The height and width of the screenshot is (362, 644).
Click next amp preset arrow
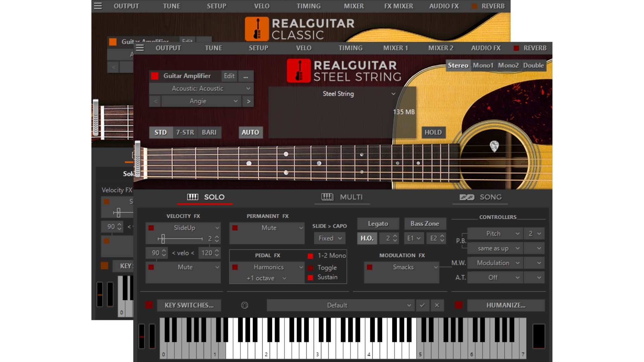pos(248,101)
